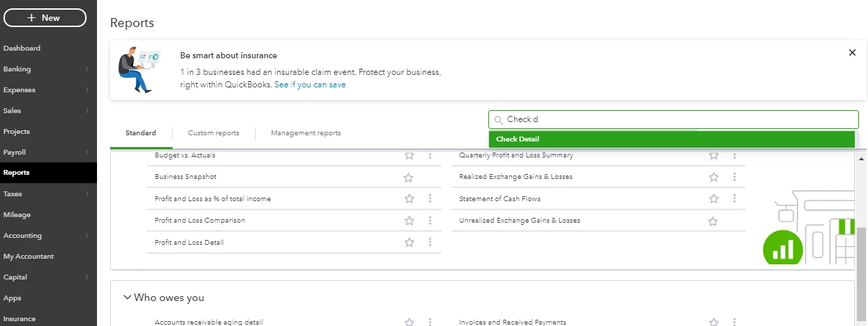Open the Statement of Cash Flows report
The image size is (868, 326).
tap(500, 199)
